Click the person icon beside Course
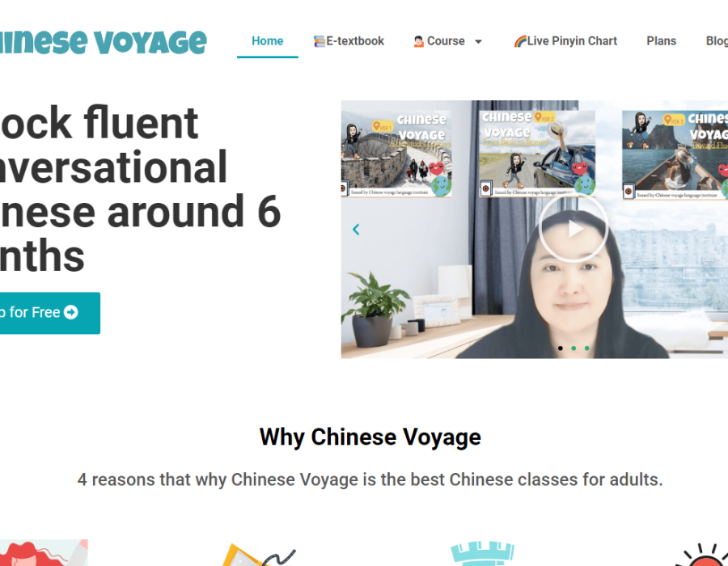728x566 pixels. point(419,41)
